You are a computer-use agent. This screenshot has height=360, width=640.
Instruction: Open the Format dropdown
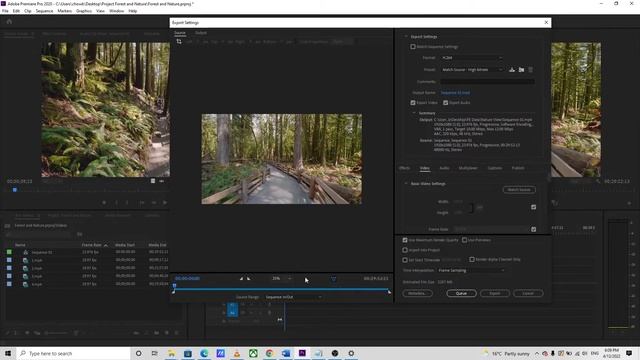[472, 58]
